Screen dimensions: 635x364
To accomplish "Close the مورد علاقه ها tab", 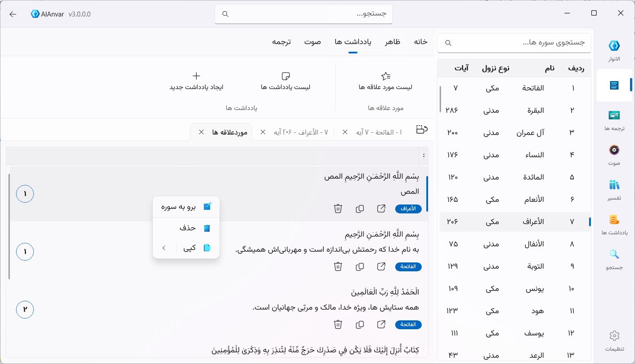I will pos(201,132).
